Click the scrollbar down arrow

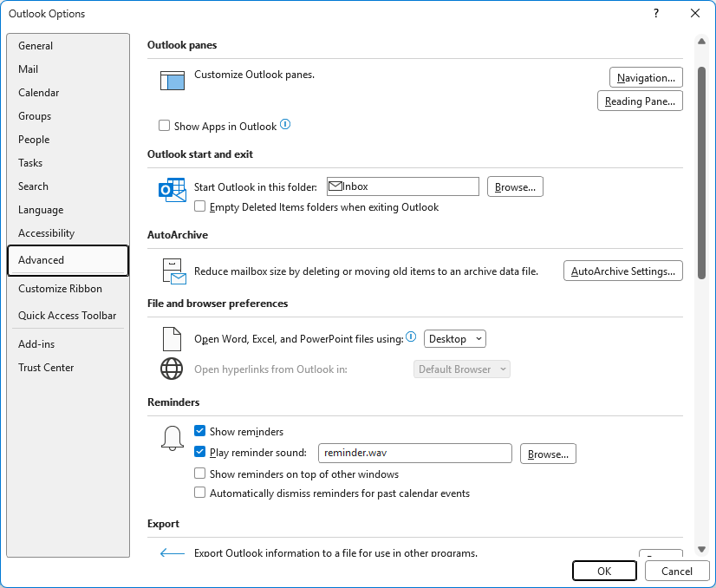click(x=701, y=549)
